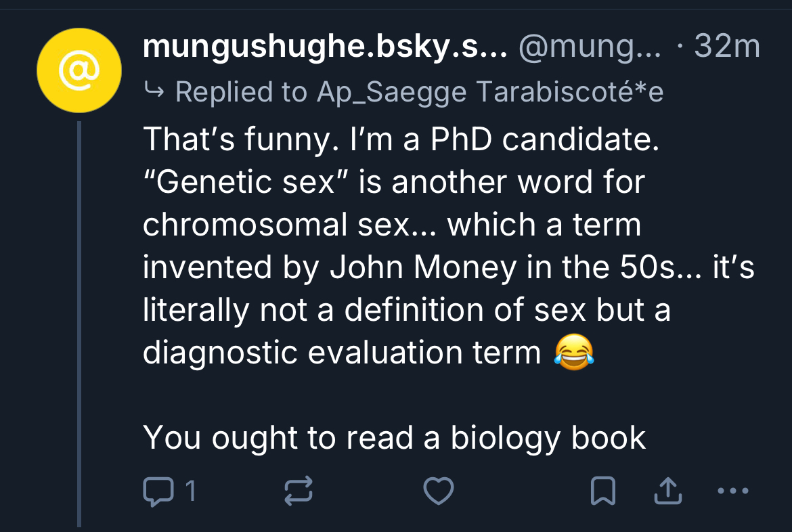
Task: Click the phrase "diagnostic evaluation term"
Action: coord(342,353)
